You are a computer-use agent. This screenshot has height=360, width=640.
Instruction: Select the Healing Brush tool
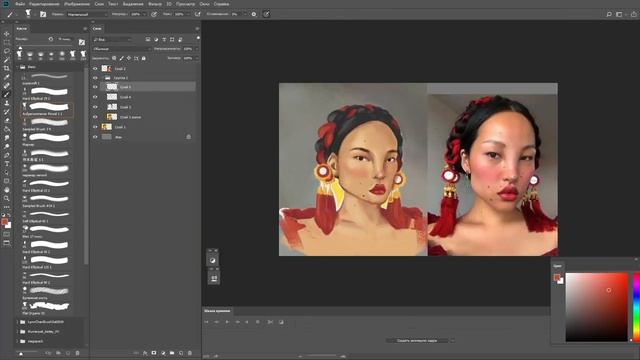[7, 86]
